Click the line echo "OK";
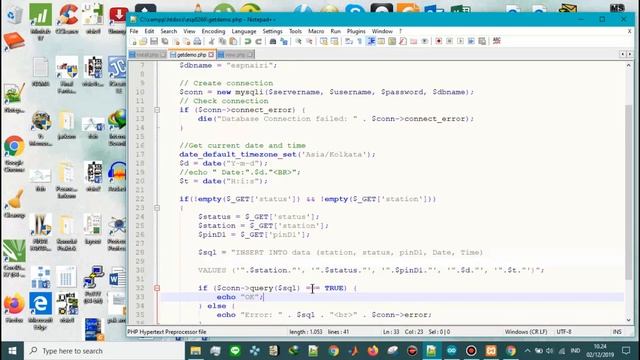Image resolution: width=640 pixels, height=360 pixels. tap(240, 297)
